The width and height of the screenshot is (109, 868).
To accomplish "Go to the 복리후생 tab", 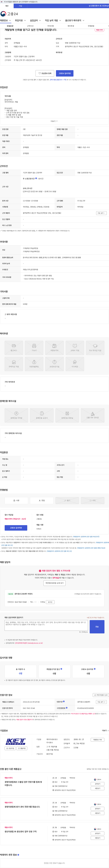I will tap(71, 26).
